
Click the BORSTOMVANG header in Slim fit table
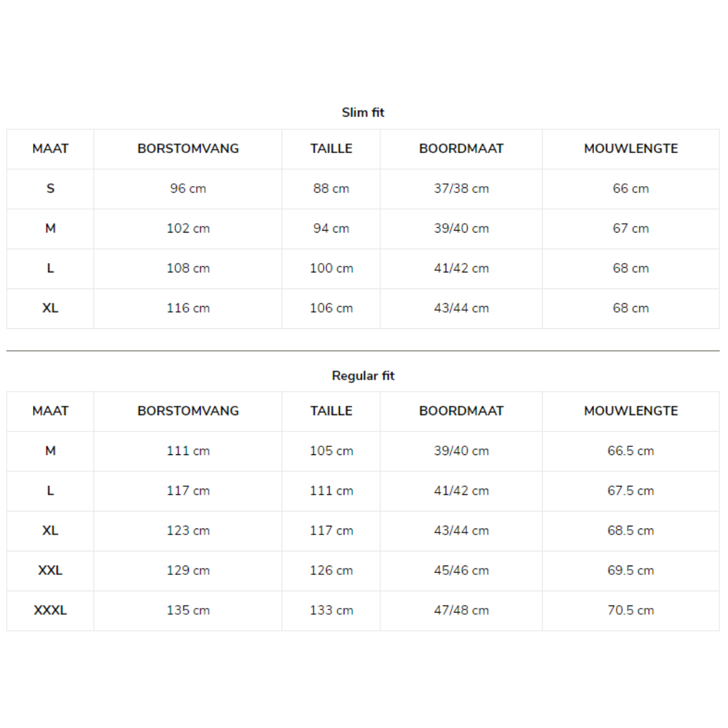coord(187,148)
